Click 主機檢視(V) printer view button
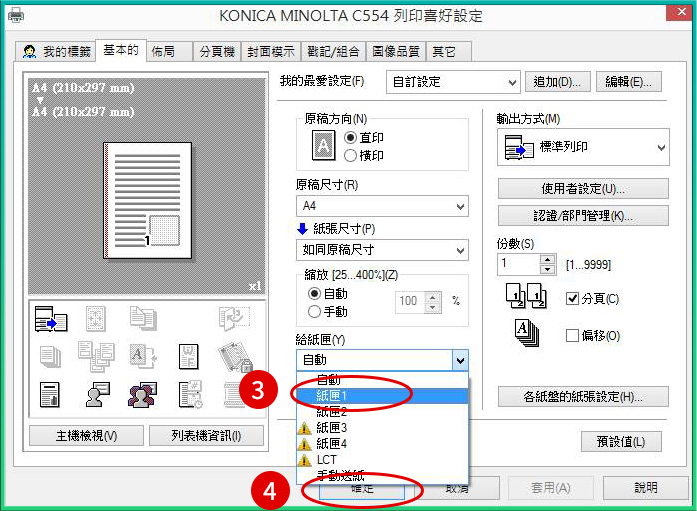Screen dimensions: 697x511 pyautogui.click(x=86, y=436)
